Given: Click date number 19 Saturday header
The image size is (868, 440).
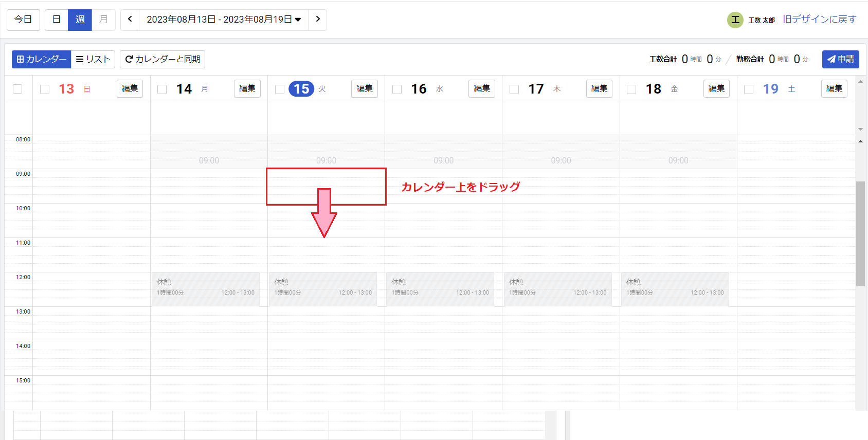Looking at the screenshot, I should pos(770,89).
